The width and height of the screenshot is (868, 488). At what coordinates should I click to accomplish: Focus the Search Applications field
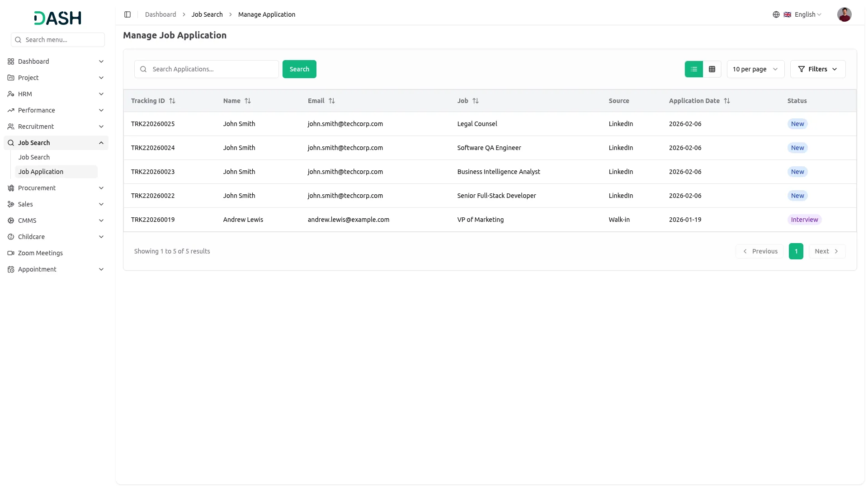[x=207, y=69]
